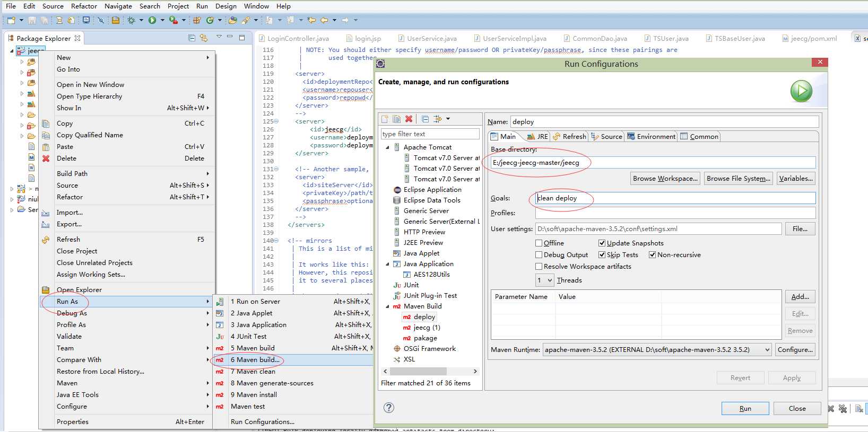
Task: Click Collapse All icon in Package Explorer
Action: [x=192, y=38]
